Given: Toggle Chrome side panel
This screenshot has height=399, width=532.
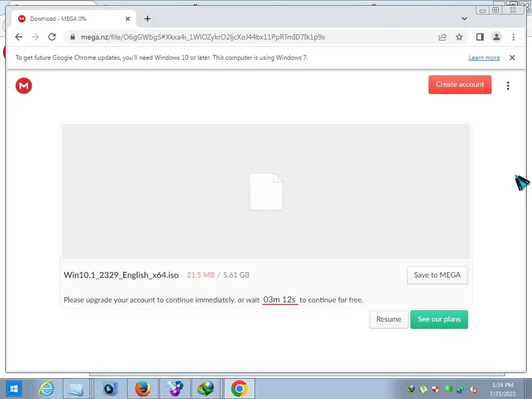Looking at the screenshot, I should click(x=480, y=37).
